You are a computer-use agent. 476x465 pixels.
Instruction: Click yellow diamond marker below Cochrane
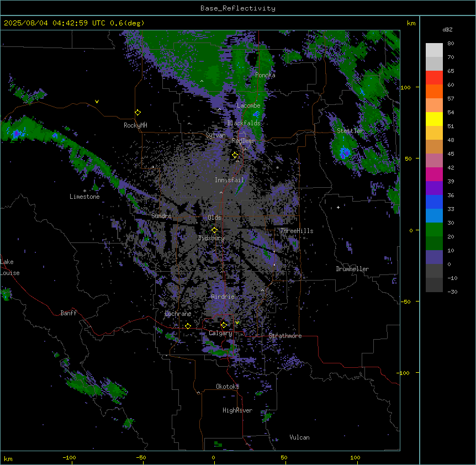coord(188,326)
